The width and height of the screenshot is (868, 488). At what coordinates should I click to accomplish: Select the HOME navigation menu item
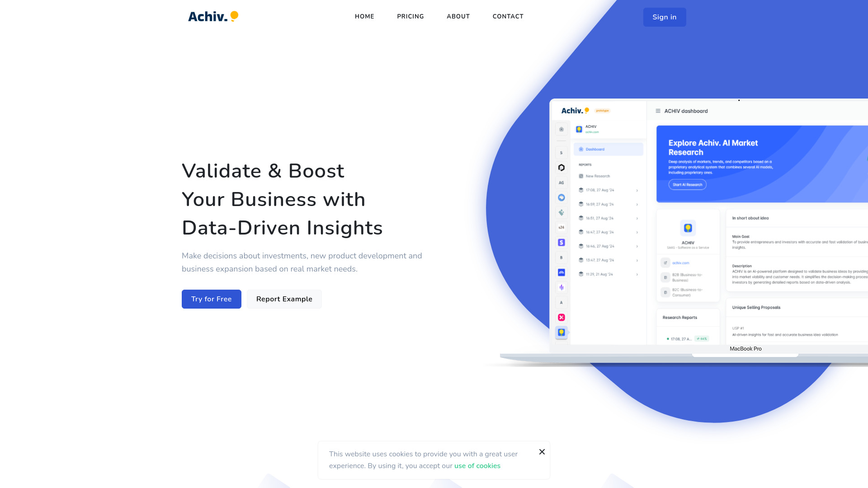[364, 16]
